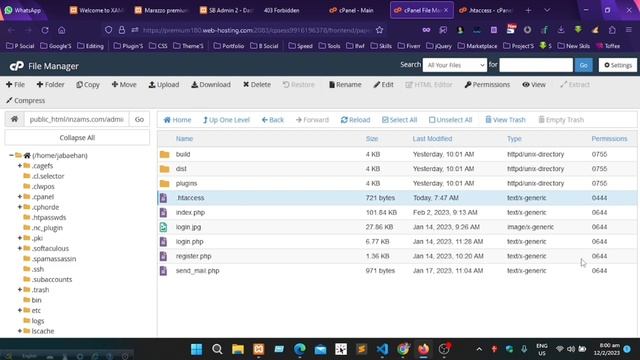Select .htpasswds in folder tree
This screenshot has height=360, width=640.
[49, 217]
